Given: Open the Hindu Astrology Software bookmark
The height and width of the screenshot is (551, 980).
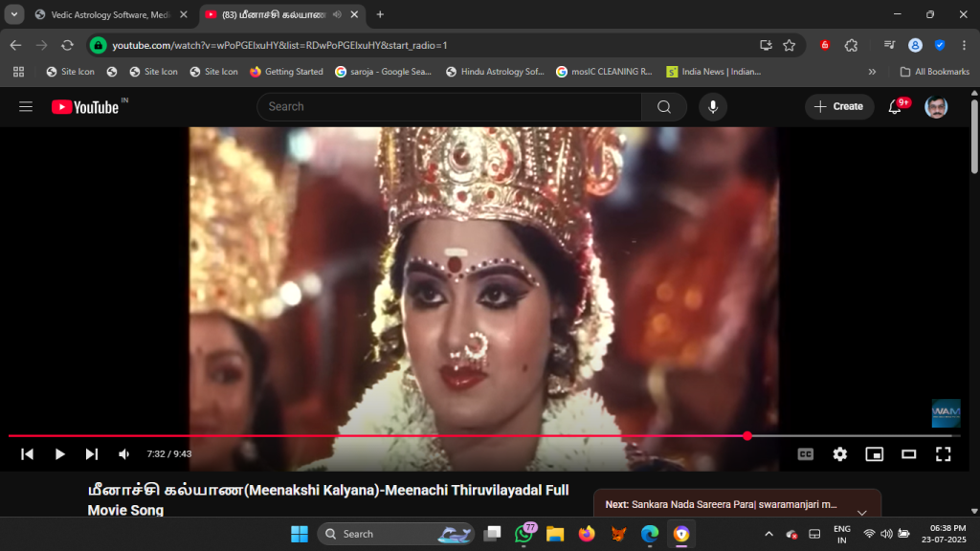Looking at the screenshot, I should coord(495,72).
